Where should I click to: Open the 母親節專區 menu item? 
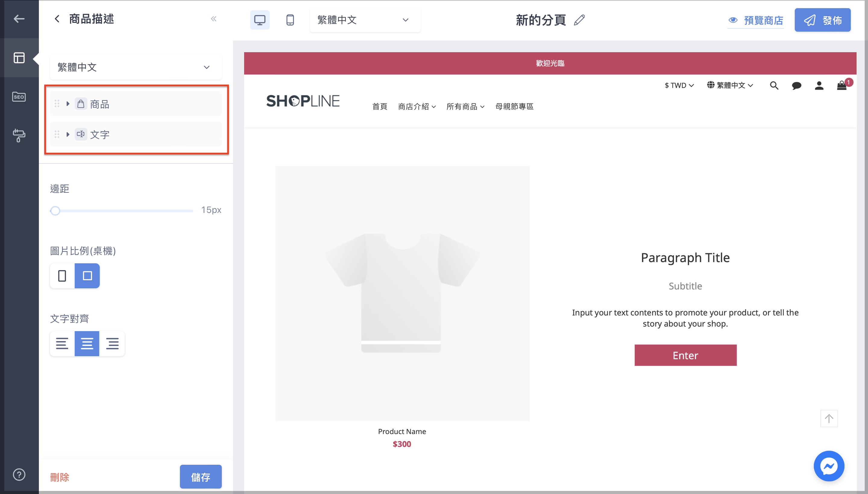(514, 106)
